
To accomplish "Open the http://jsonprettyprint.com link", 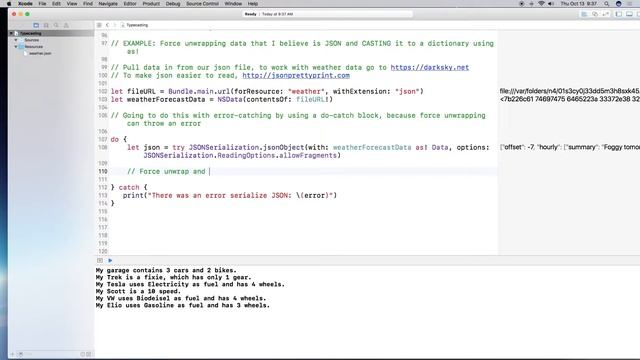I will (x=296, y=76).
